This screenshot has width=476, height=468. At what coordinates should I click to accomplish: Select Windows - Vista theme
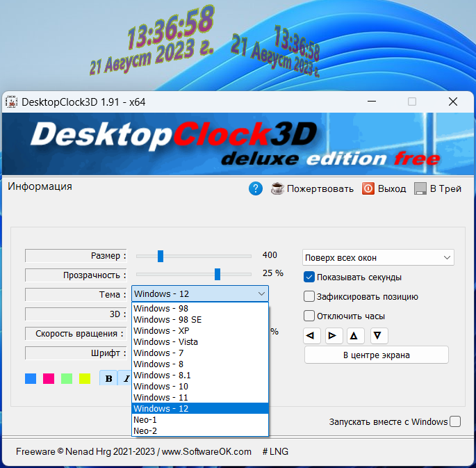pos(200,341)
